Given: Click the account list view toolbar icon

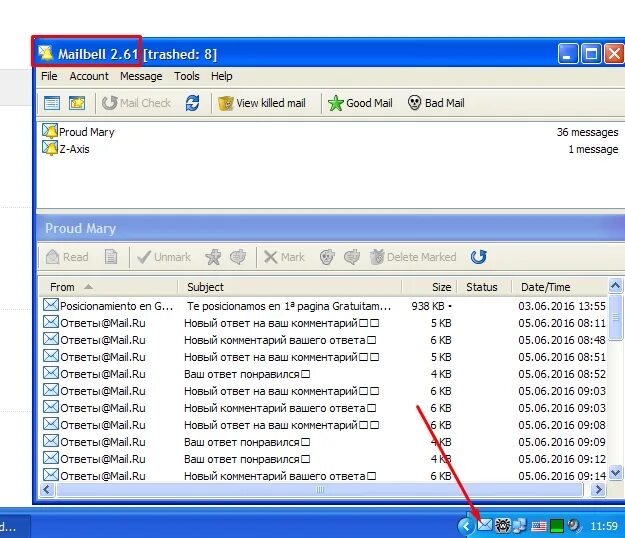Looking at the screenshot, I should tap(52, 103).
